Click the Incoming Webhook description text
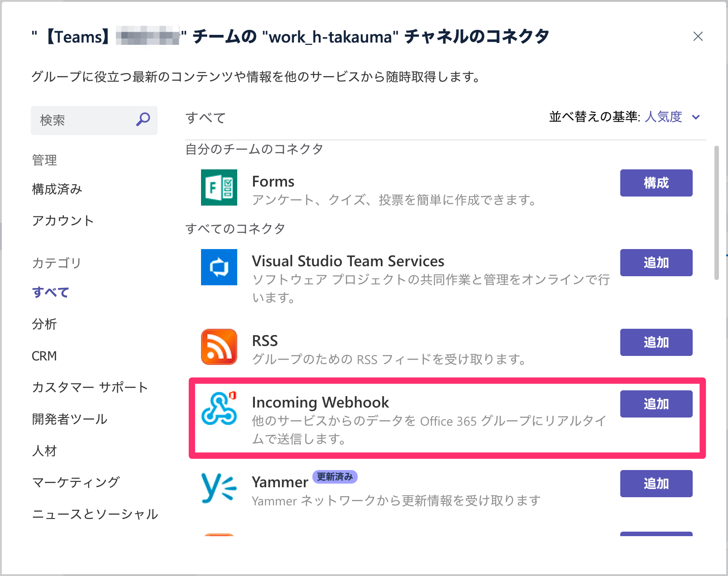Viewport: 728px width, 576px height. tap(429, 430)
